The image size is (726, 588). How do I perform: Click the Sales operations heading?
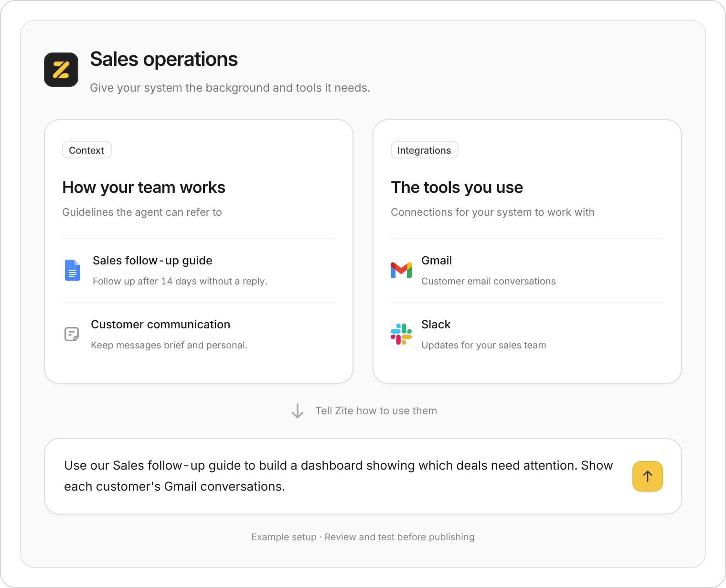point(164,60)
